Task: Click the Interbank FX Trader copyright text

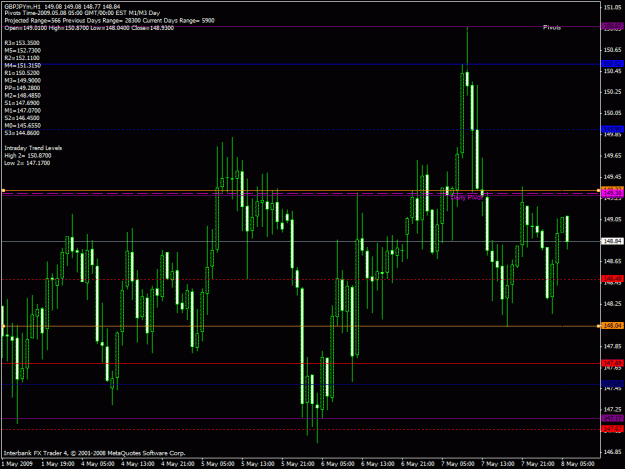Action: coord(94,453)
